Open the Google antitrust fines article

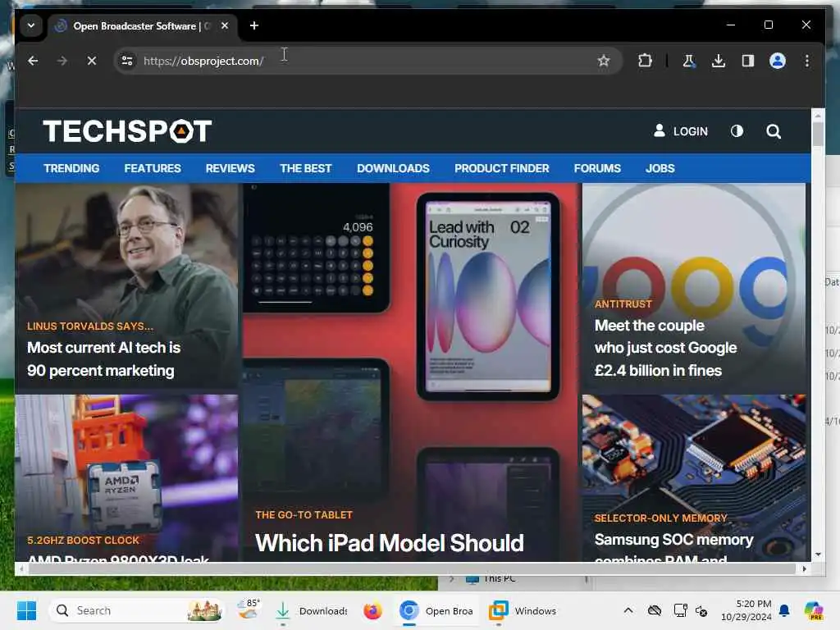[x=665, y=348]
